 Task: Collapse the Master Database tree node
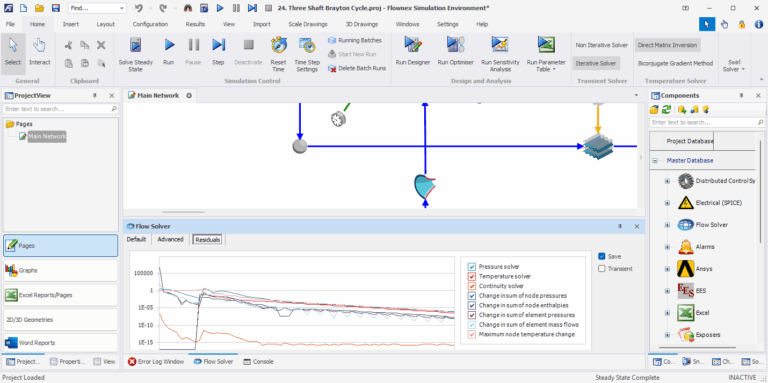click(655, 161)
